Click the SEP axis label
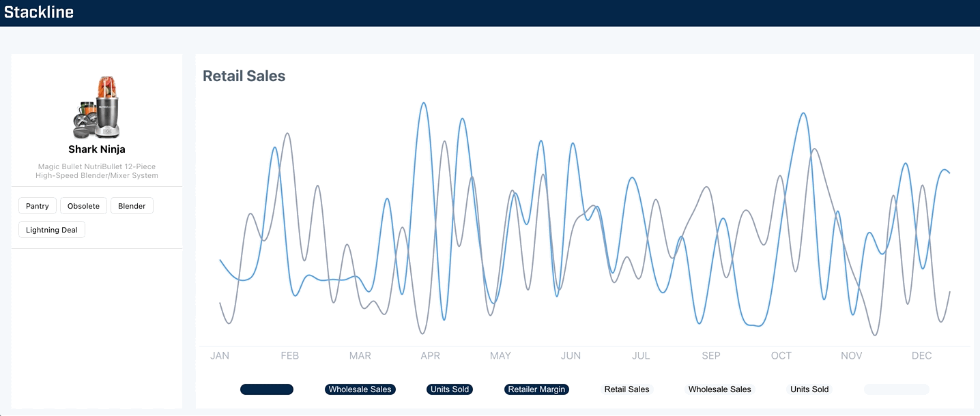 point(711,356)
